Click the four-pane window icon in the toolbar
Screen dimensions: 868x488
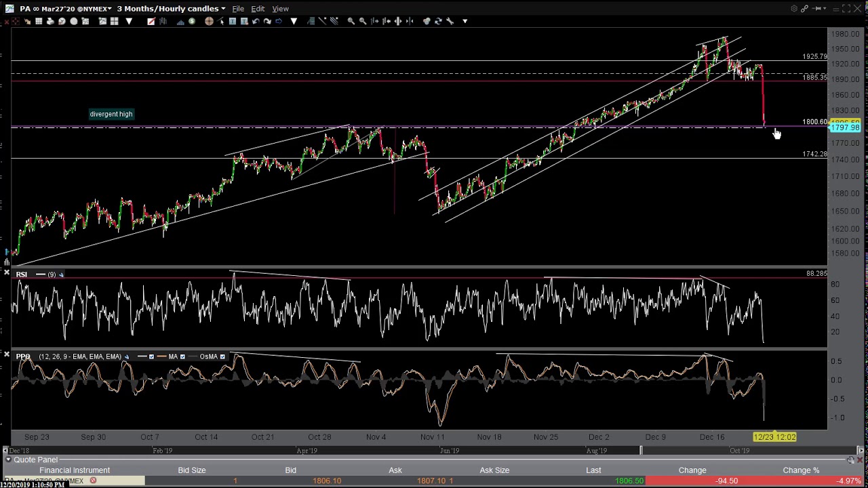coord(114,21)
